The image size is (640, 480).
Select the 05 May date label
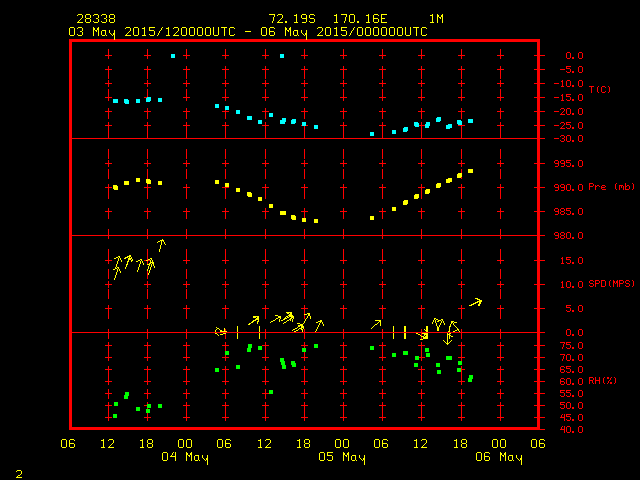pyautogui.click(x=342, y=457)
